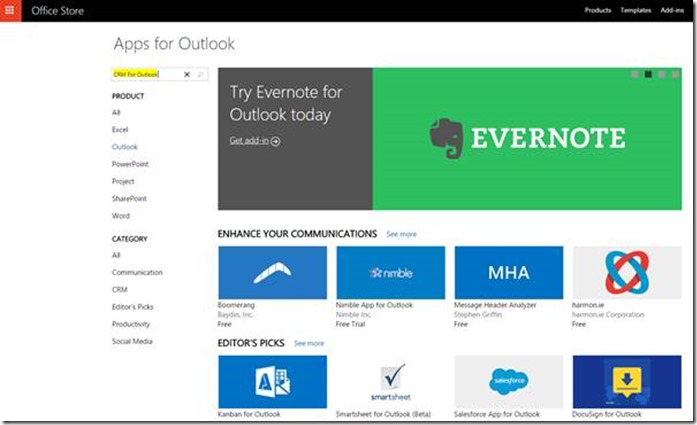Screen dimensions: 697x425
Task: Click See more beside Editor's Picks
Action: pos(309,343)
